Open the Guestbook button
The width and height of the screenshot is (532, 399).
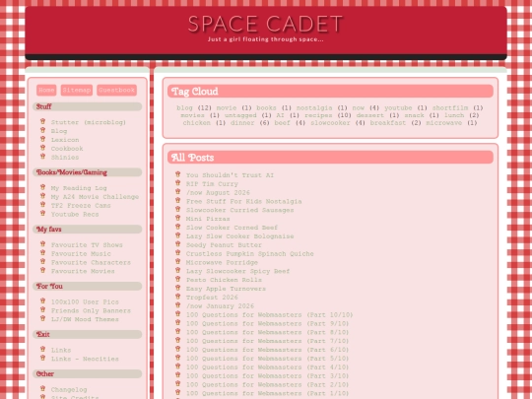tap(116, 90)
